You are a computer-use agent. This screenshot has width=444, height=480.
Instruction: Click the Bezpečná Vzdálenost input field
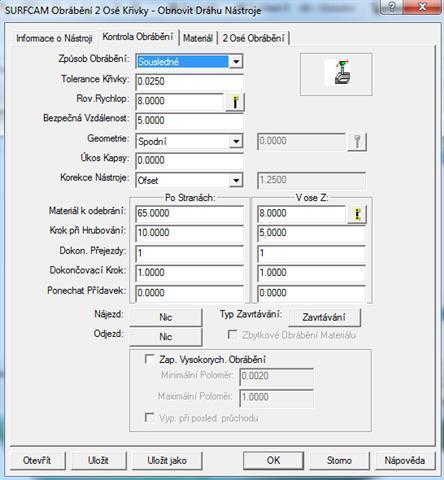point(189,121)
